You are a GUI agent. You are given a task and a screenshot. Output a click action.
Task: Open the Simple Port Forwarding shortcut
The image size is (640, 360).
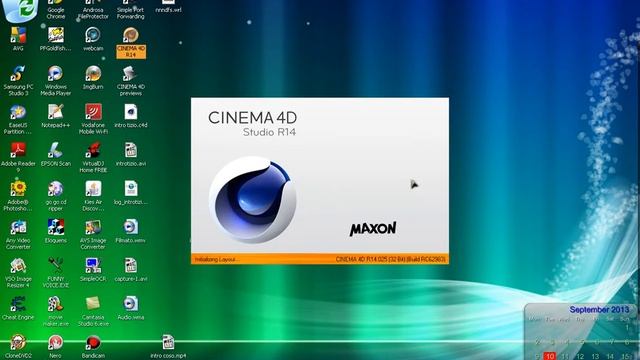click(131, 10)
